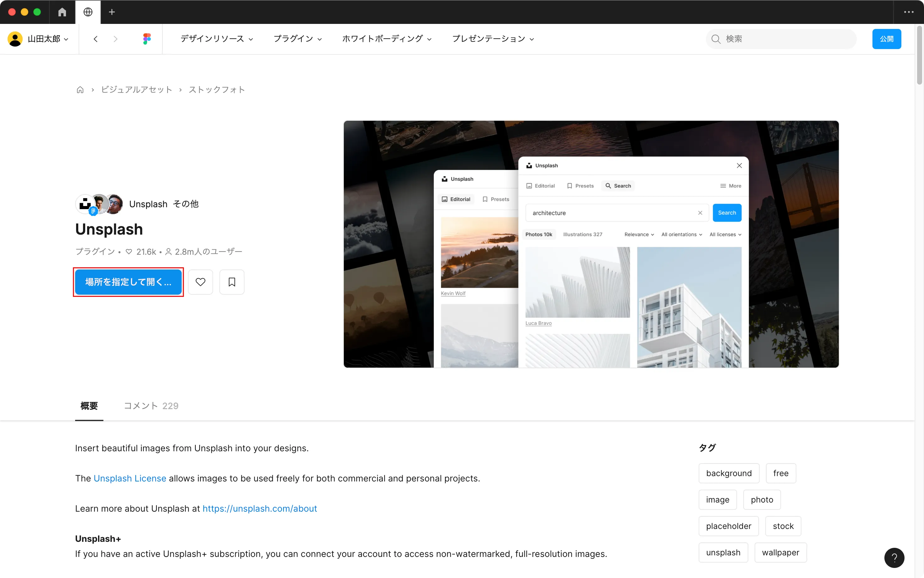Viewport: 924px width, 578px height.
Task: Save the plugin with bookmark button
Action: (x=232, y=282)
